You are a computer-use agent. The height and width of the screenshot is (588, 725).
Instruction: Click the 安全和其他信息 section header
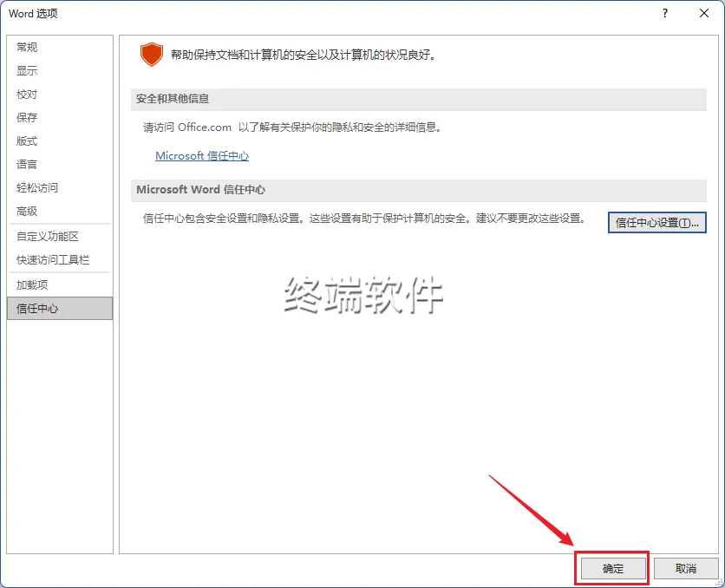419,99
